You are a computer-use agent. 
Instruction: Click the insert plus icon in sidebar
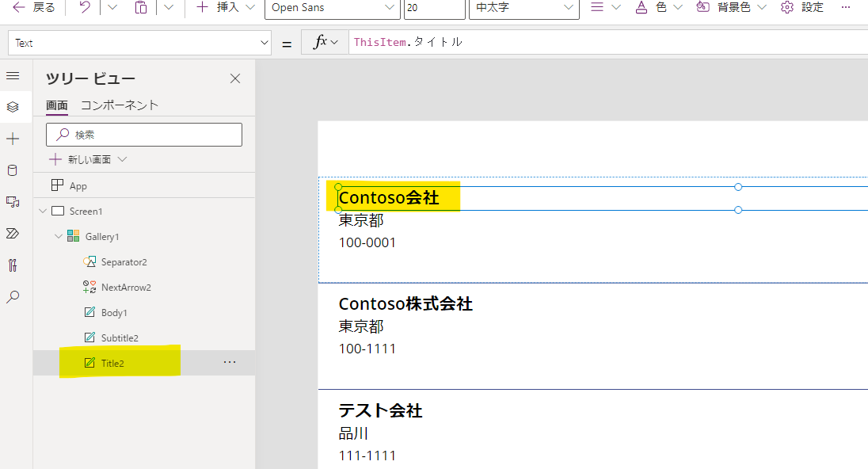[x=13, y=139]
